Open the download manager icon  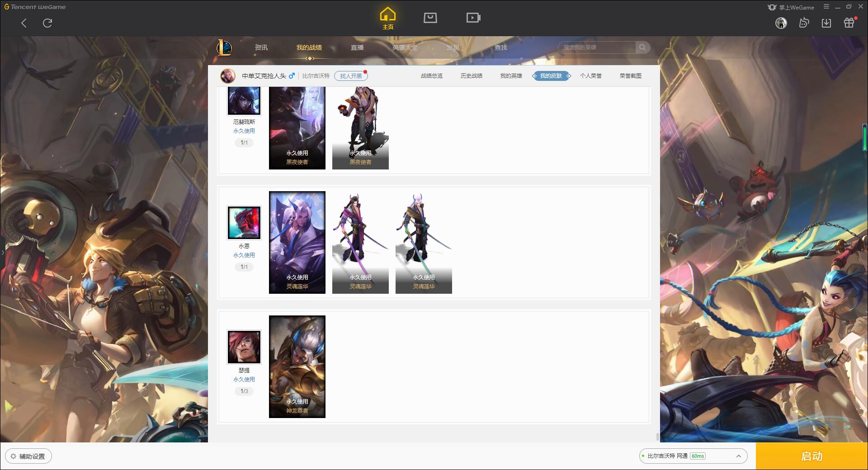[826, 23]
